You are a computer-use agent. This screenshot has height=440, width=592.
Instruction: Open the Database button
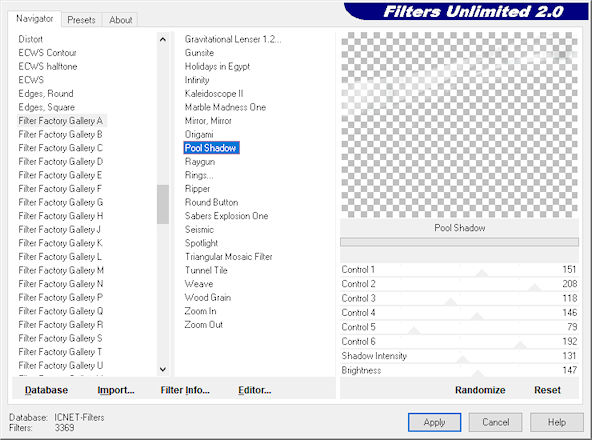46,390
